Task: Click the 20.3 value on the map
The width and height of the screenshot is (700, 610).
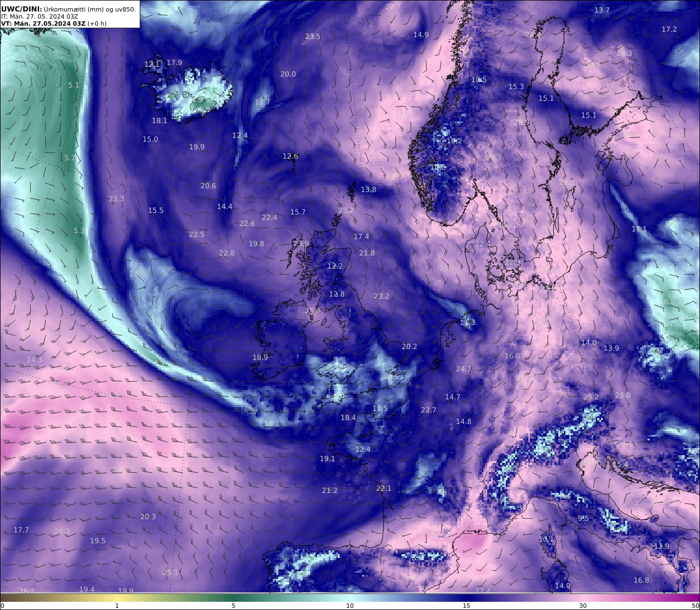Action: 148,516
